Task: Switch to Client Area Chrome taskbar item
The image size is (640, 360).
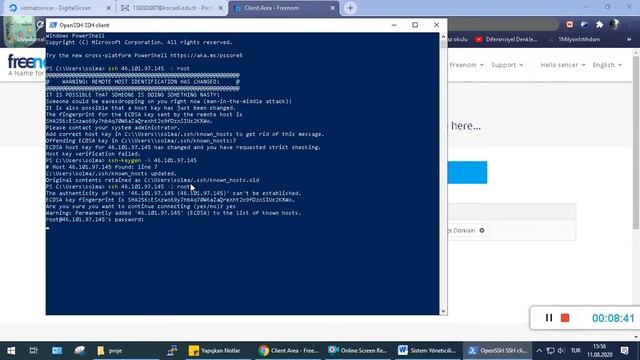Action: tap(288, 351)
